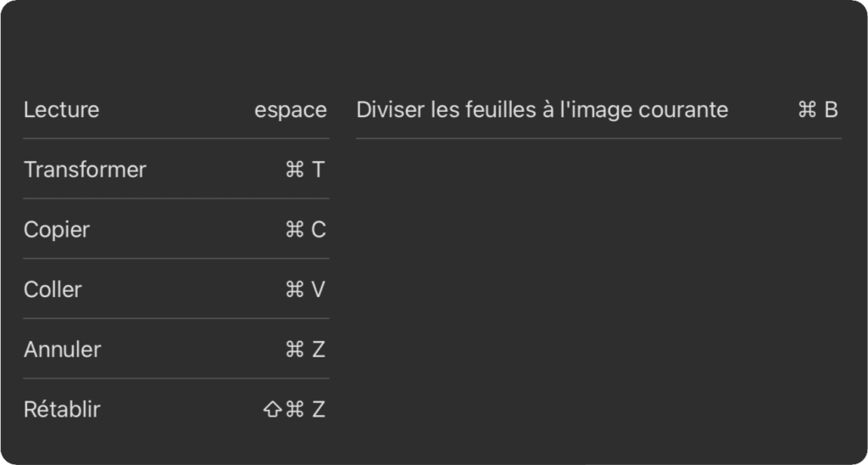Click the Command symbol in the Annuler row

coord(294,349)
